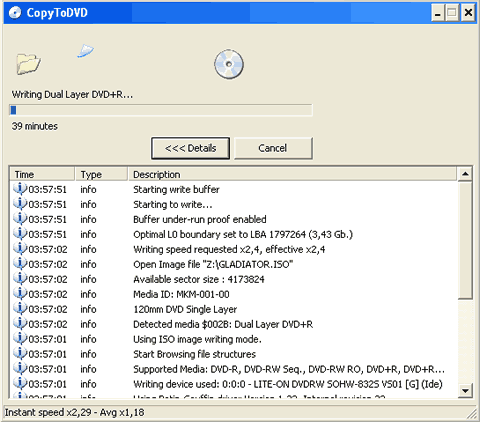
Task: Click 'Instant speed x2,29 - Avg x1,18' status bar
Action: tap(75, 412)
